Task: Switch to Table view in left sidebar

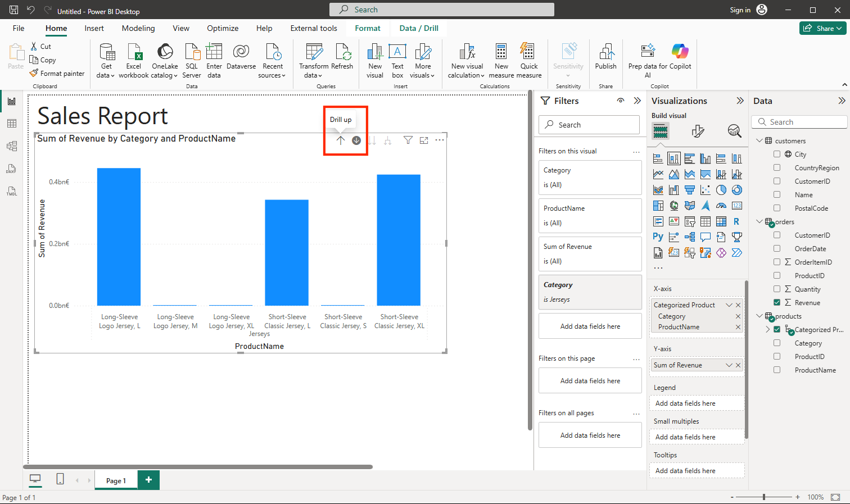Action: pos(12,124)
